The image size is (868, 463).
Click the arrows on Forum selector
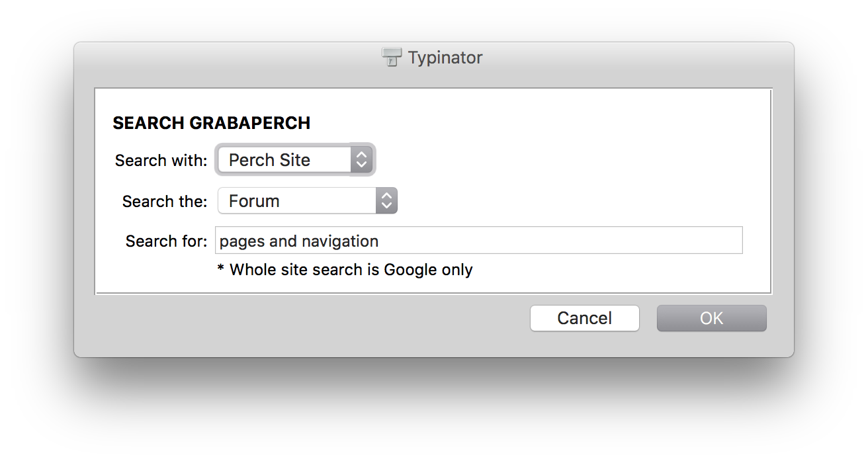coord(386,201)
